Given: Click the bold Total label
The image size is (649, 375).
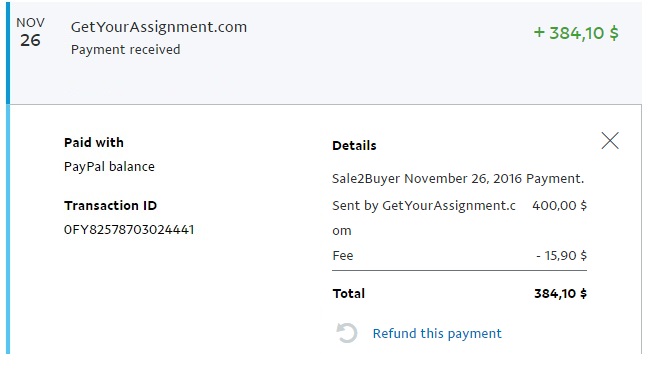Looking at the screenshot, I should (349, 293).
